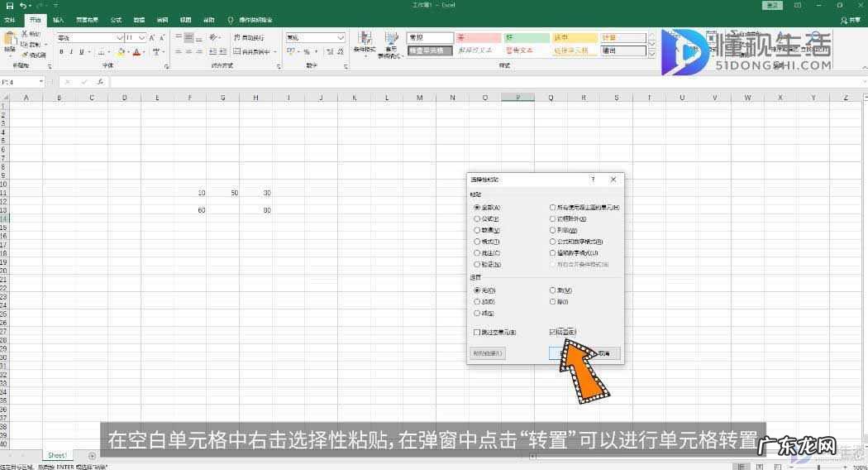
Task: Click the Orientation text angle icon
Action: [x=213, y=38]
